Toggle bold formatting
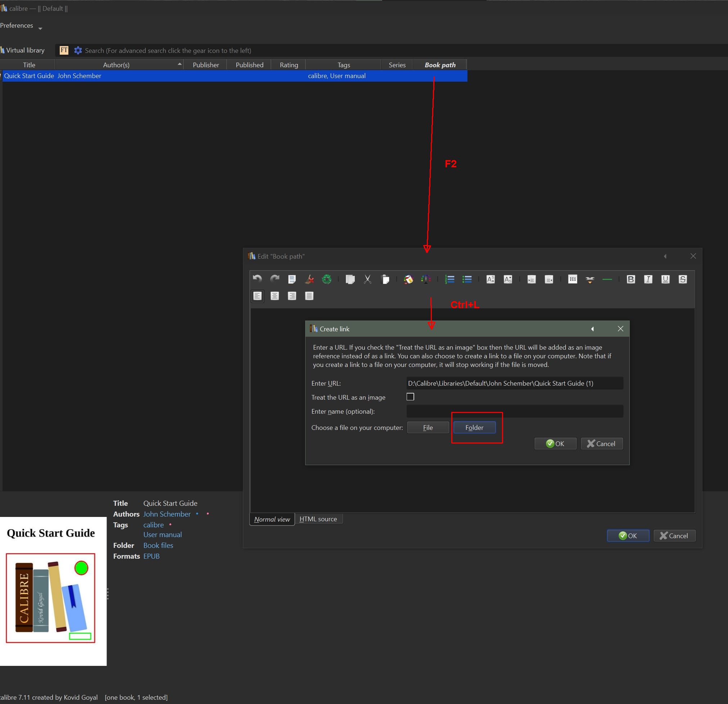This screenshot has width=728, height=704. (631, 279)
